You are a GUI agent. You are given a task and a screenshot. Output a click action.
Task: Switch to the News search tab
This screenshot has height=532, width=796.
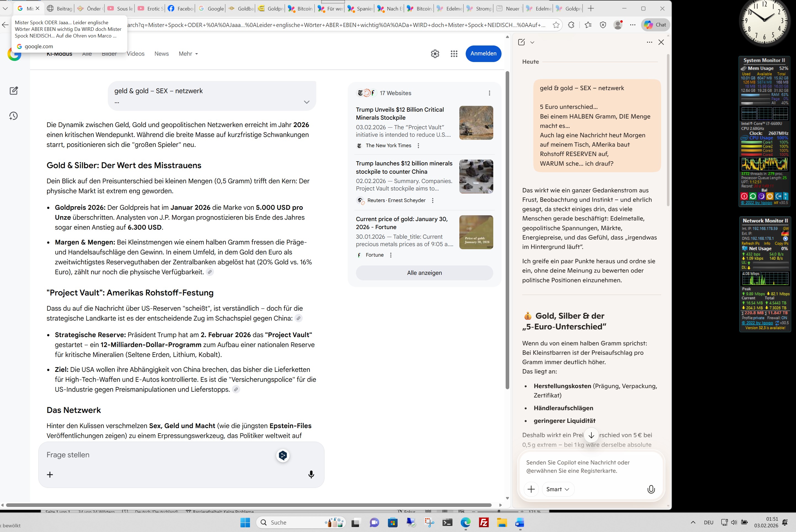(161, 53)
